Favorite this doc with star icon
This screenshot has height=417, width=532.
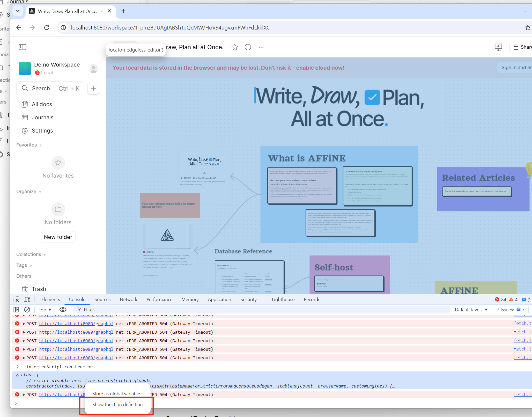pos(235,47)
